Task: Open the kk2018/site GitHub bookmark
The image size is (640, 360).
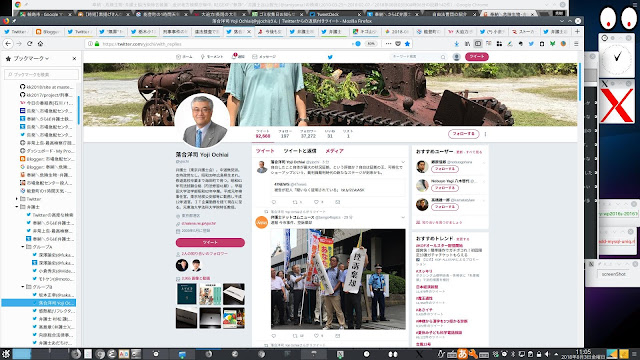Action: [47, 87]
